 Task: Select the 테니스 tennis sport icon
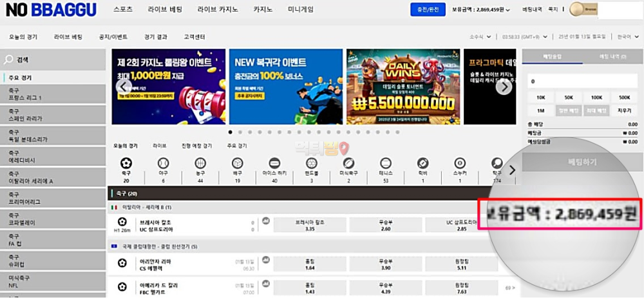click(386, 163)
